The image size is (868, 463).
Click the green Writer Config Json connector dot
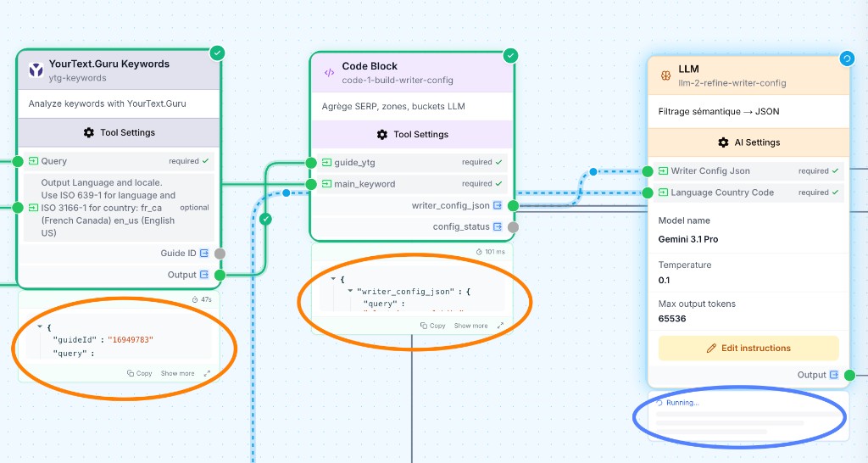[647, 171]
